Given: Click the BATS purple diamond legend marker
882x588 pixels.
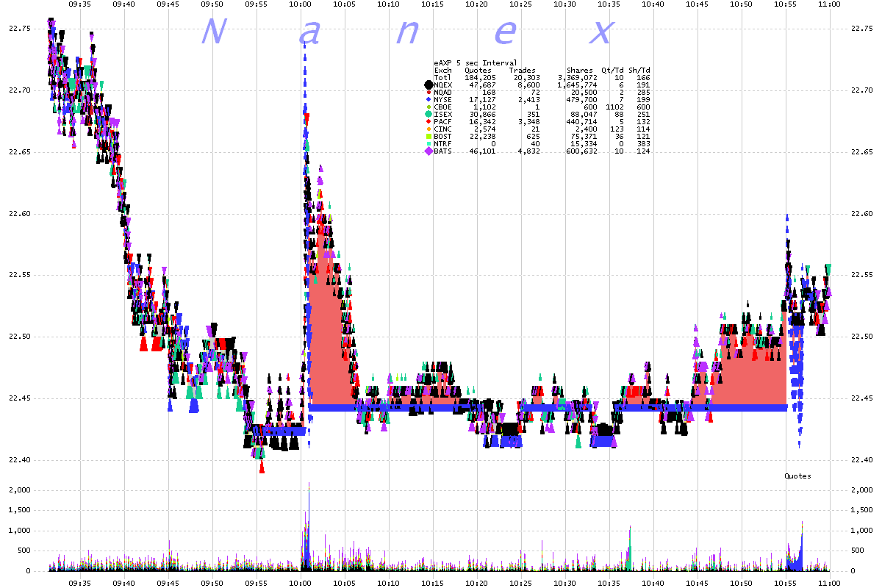Looking at the screenshot, I should coord(428,151).
